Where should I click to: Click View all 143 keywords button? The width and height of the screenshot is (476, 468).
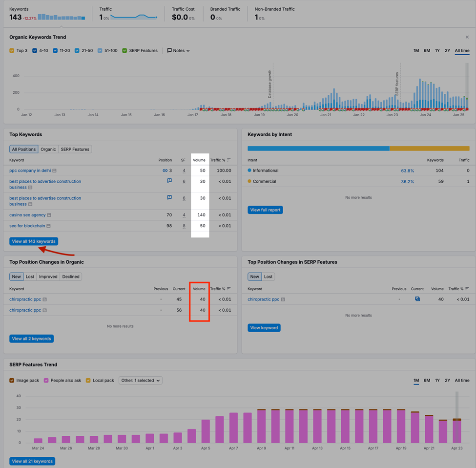pyautogui.click(x=34, y=241)
